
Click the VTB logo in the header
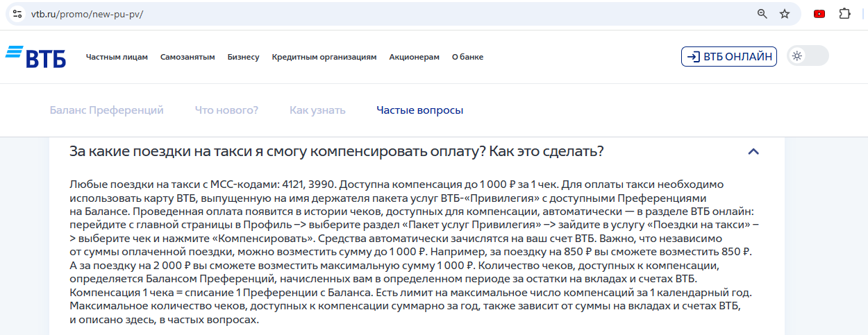pyautogui.click(x=35, y=57)
